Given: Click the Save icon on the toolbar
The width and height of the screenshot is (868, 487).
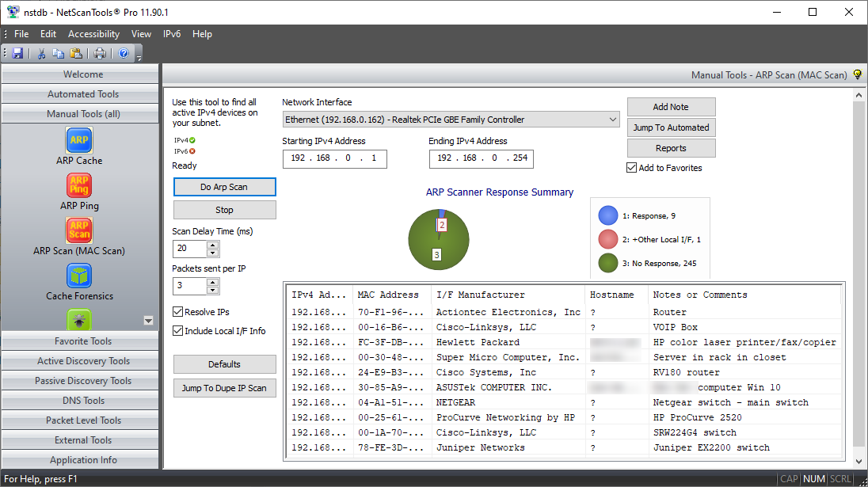Looking at the screenshot, I should pyautogui.click(x=17, y=53).
